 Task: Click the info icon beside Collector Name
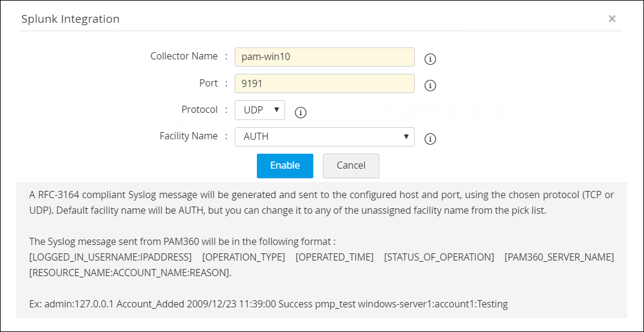[430, 59]
